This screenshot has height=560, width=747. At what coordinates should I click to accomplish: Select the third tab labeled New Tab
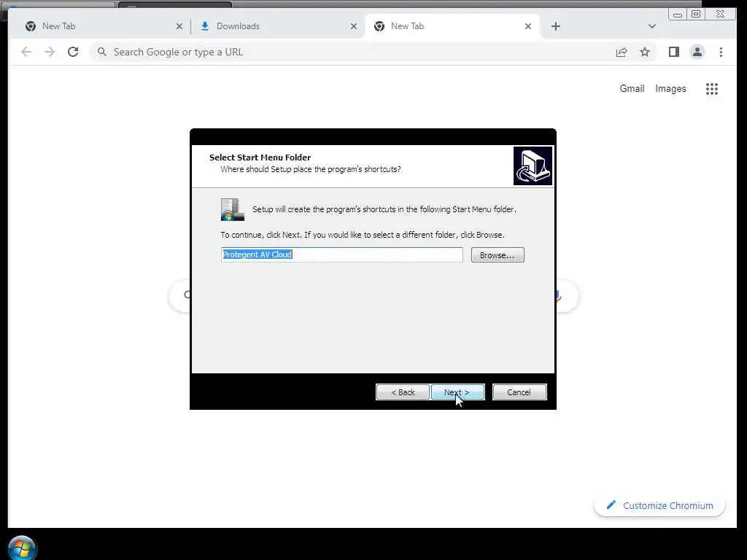coord(452,26)
